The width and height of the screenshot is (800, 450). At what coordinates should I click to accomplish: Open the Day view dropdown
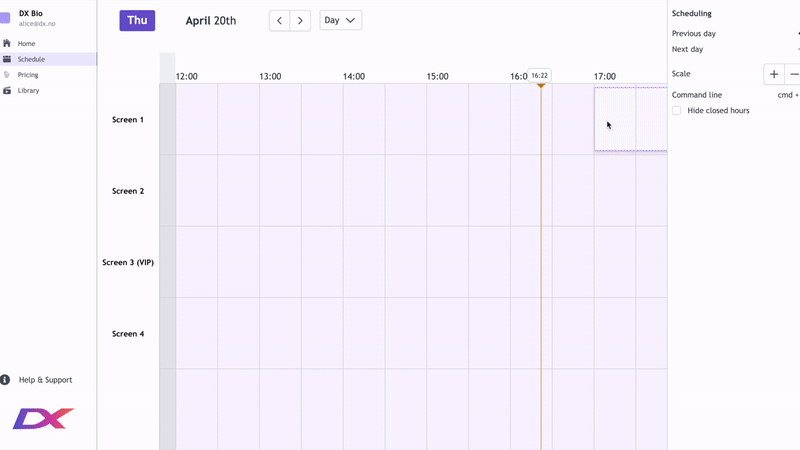click(x=340, y=20)
